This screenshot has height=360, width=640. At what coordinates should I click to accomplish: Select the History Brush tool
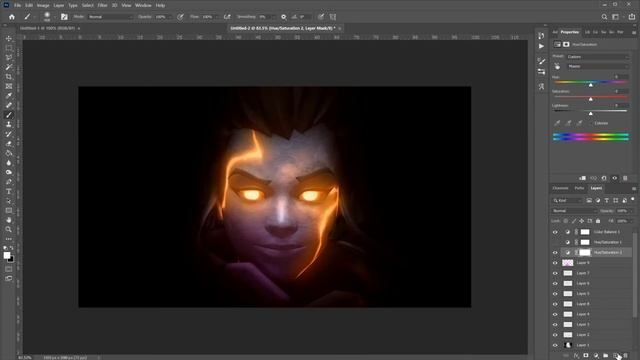click(9, 134)
